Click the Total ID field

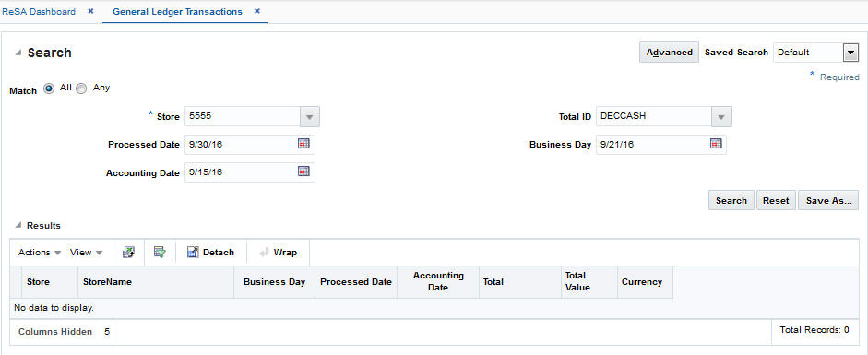point(654,117)
